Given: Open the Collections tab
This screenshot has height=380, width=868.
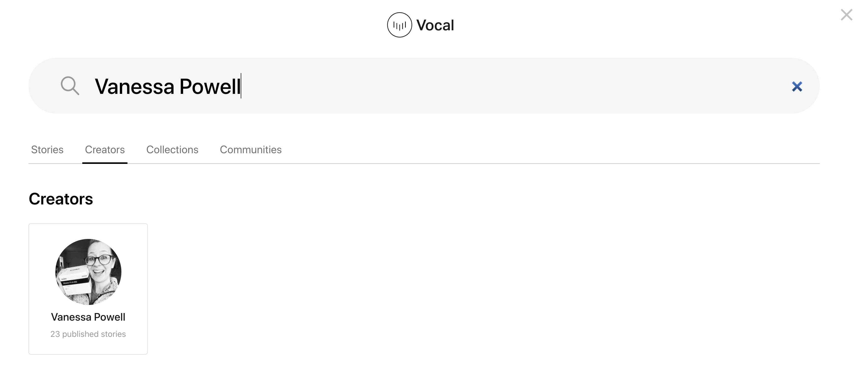Looking at the screenshot, I should (x=172, y=149).
